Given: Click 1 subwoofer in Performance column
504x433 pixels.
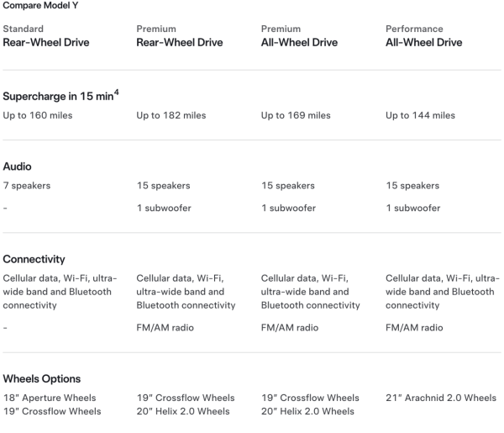Looking at the screenshot, I should point(415,209).
